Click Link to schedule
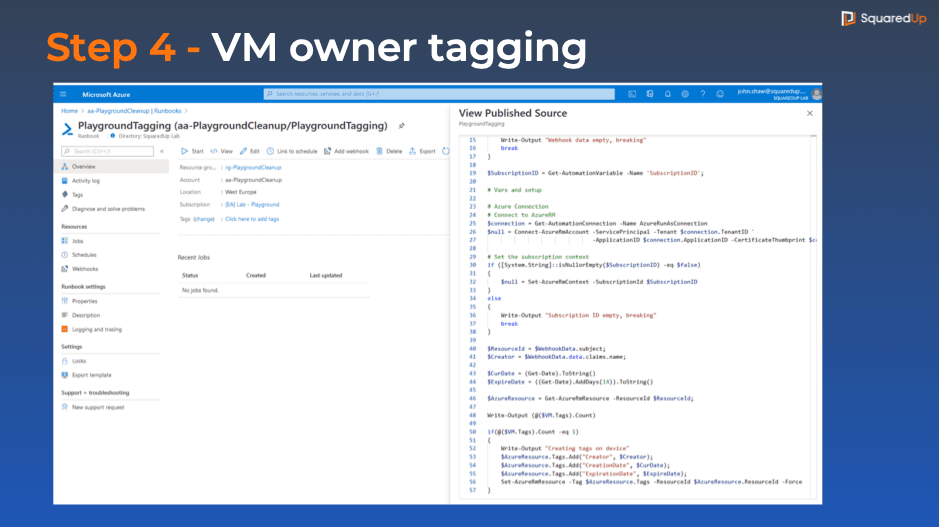The image size is (939, 527). [x=292, y=152]
